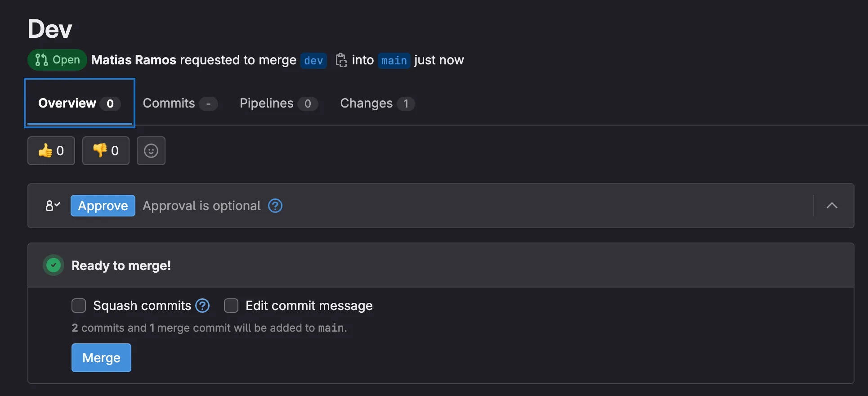Click the merge request Open status badge
The image size is (868, 396).
tap(57, 60)
